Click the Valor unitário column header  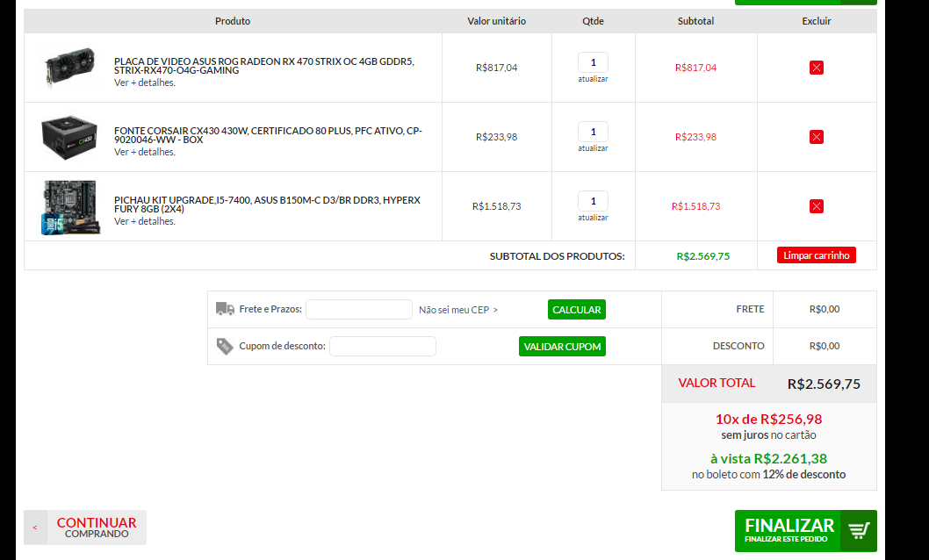click(496, 21)
